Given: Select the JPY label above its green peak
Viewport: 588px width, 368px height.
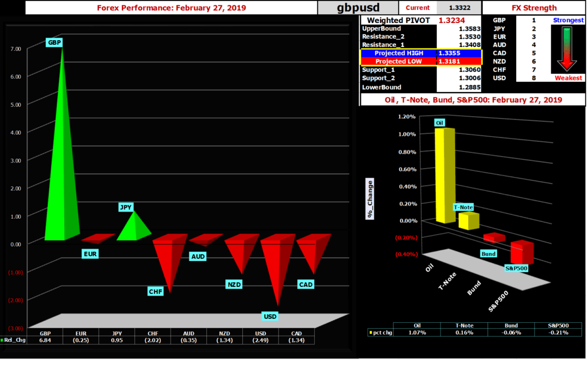Looking at the screenshot, I should tap(126, 207).
